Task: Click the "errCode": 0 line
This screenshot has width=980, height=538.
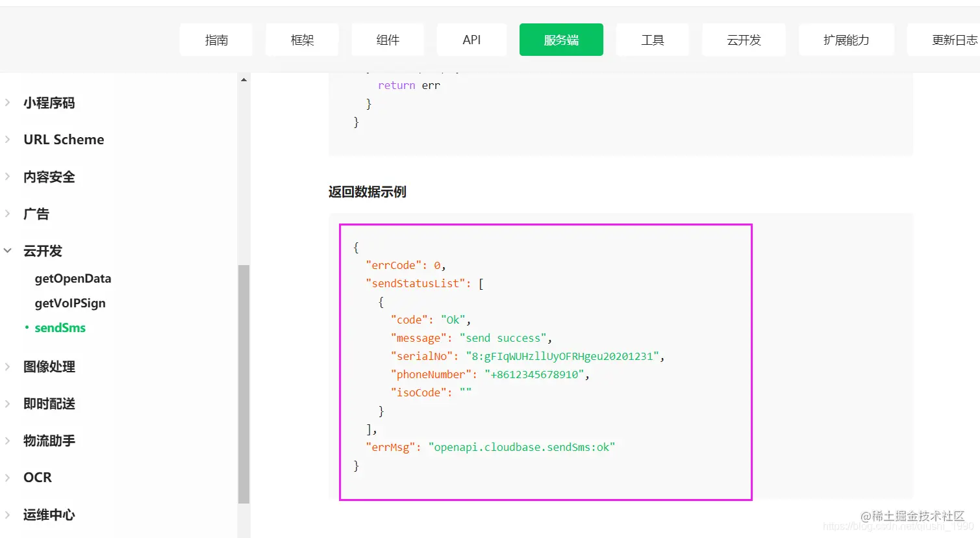Action: [x=406, y=265]
